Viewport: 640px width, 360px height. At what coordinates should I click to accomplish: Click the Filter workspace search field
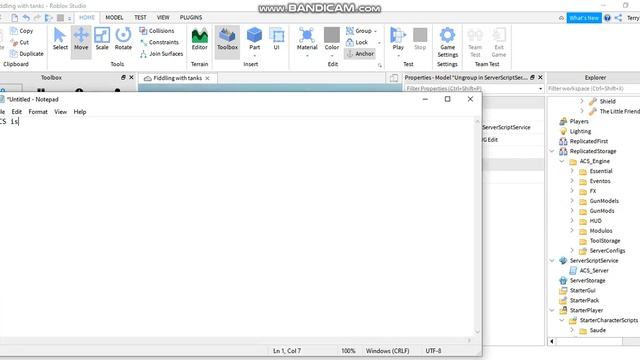tap(593, 89)
